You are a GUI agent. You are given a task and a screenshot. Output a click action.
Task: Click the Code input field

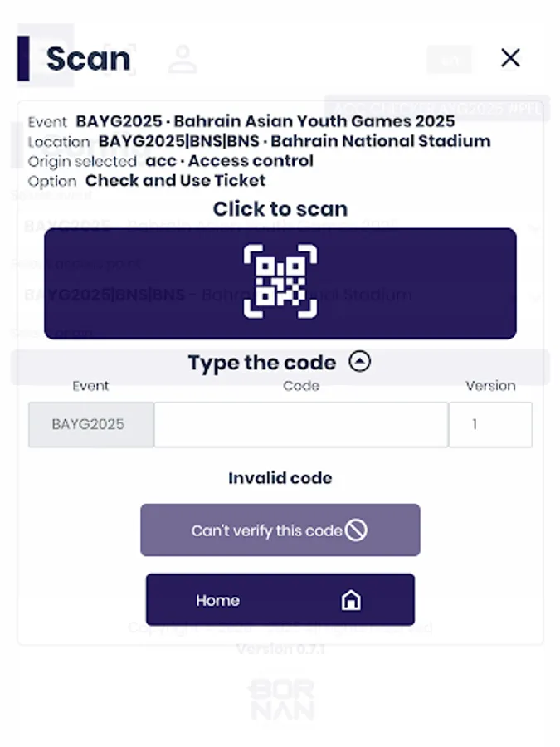pyautogui.click(x=300, y=424)
